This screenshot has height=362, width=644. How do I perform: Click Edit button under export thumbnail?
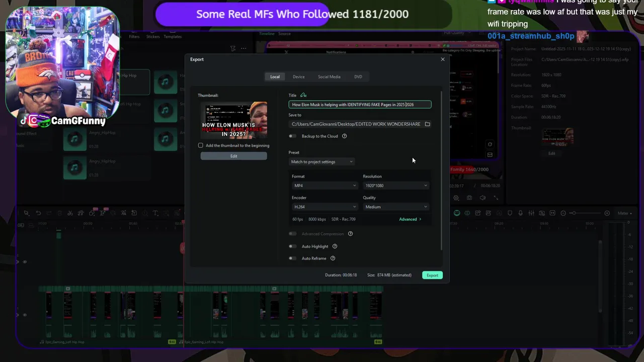(x=233, y=156)
